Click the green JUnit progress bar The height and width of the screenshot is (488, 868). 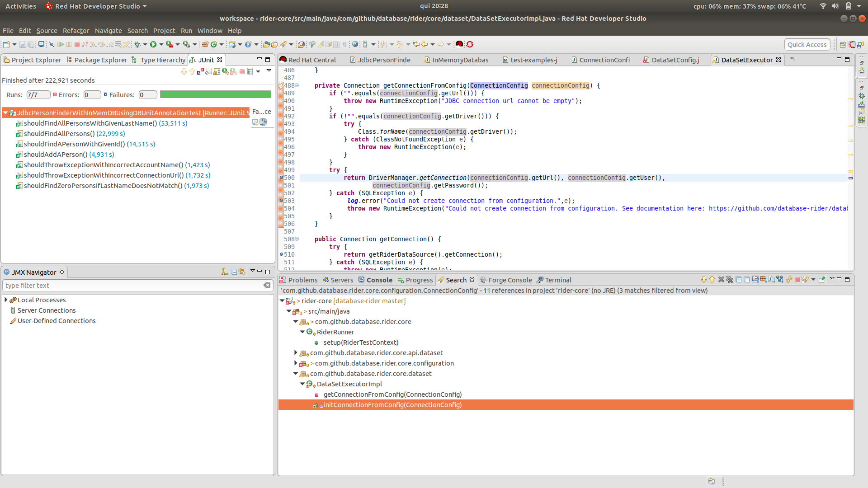click(216, 94)
